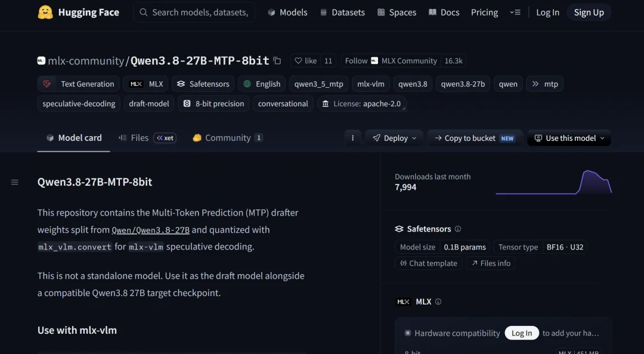Open the Spaces navigation item

click(397, 13)
